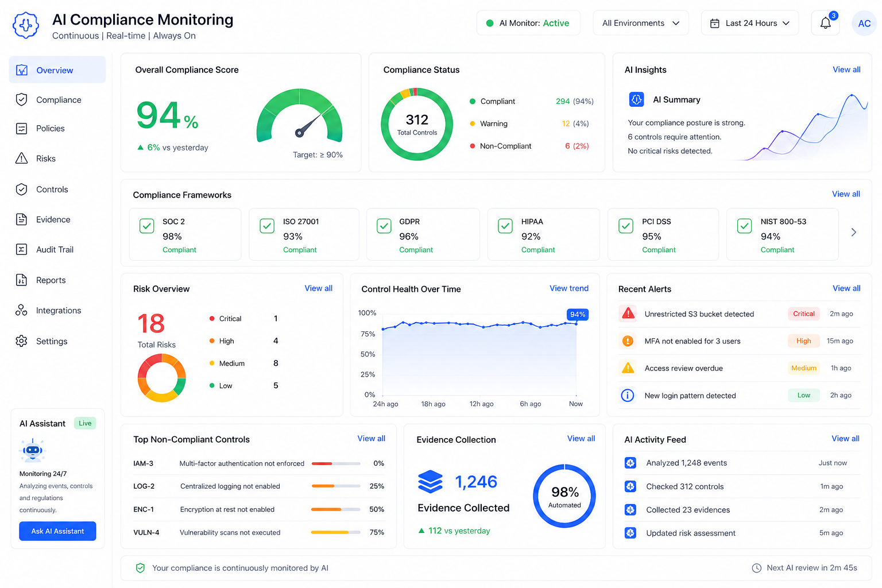Open the notifications bell icon
882x588 pixels.
(x=825, y=23)
